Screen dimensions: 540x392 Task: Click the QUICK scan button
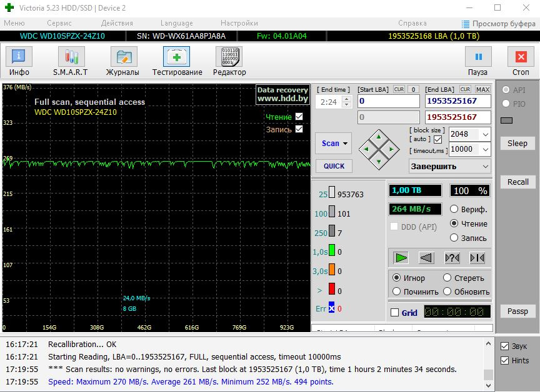[x=334, y=166]
